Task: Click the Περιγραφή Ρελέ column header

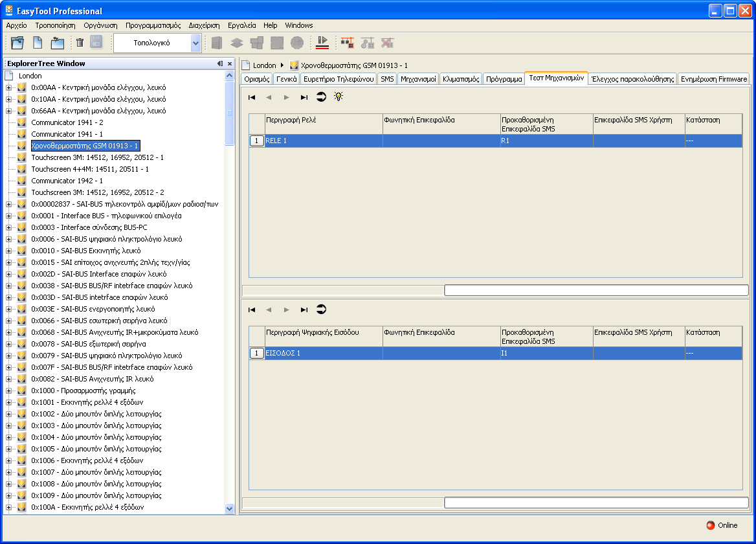Action: tap(324, 124)
